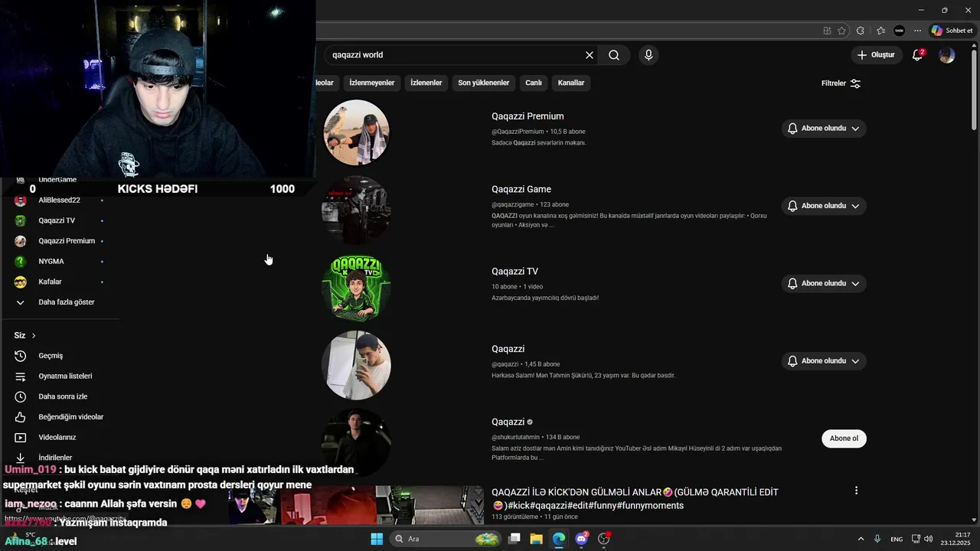Click the YouTube search magnifier button

pos(614,55)
